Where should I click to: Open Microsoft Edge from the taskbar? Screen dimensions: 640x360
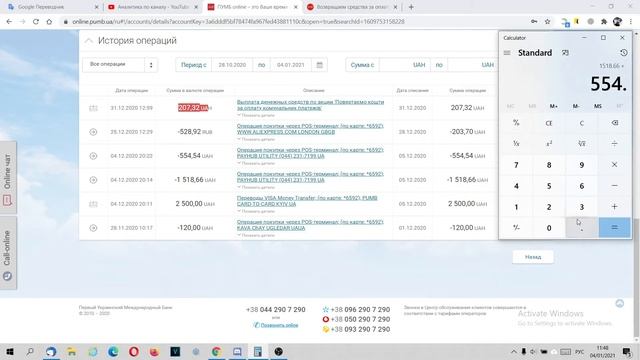pos(113,351)
